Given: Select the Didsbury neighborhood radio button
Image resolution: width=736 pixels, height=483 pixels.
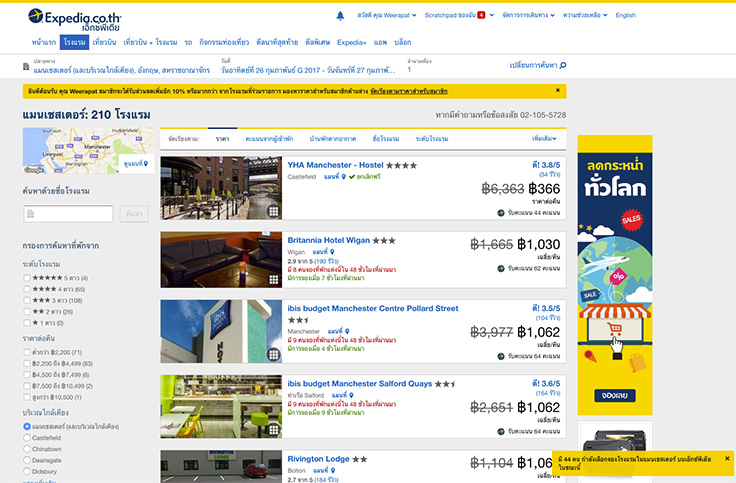Looking at the screenshot, I should click(27, 471).
